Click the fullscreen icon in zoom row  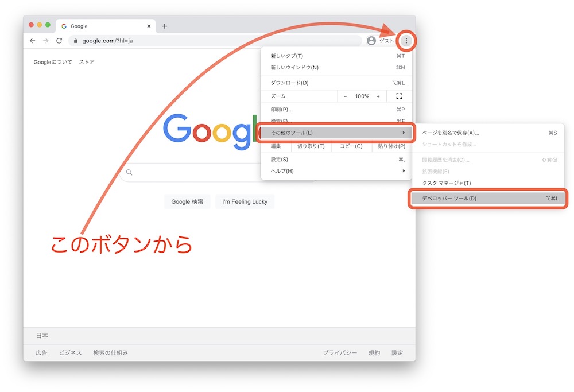coord(399,96)
